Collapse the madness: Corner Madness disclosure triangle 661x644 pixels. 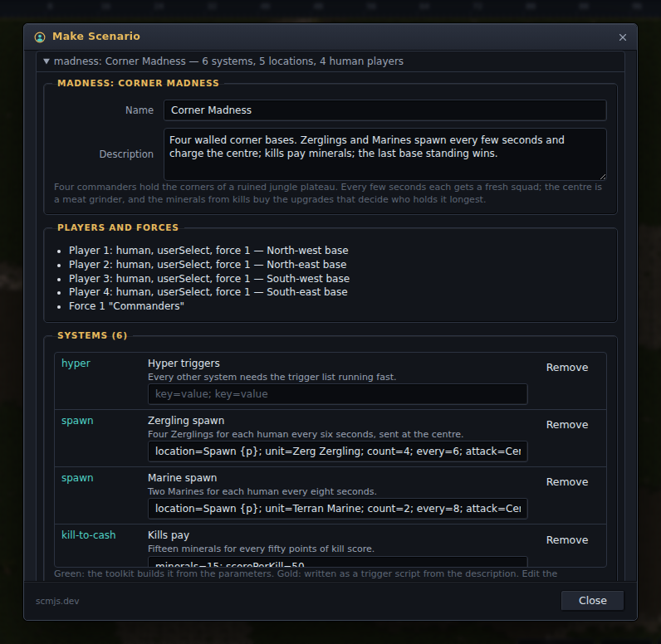point(47,61)
